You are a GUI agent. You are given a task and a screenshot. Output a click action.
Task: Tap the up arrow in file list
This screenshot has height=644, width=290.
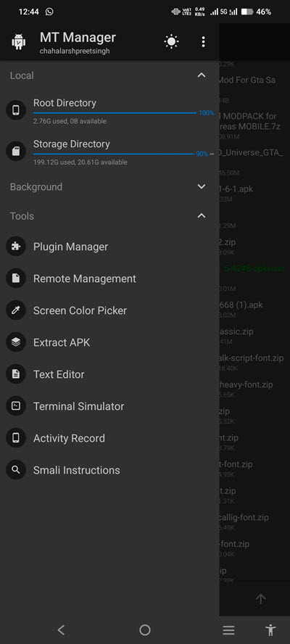(260, 599)
